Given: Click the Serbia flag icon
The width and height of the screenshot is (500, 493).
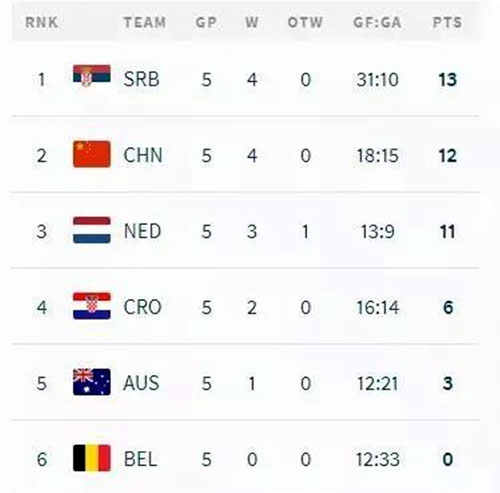Looking at the screenshot, I should 92,75.
